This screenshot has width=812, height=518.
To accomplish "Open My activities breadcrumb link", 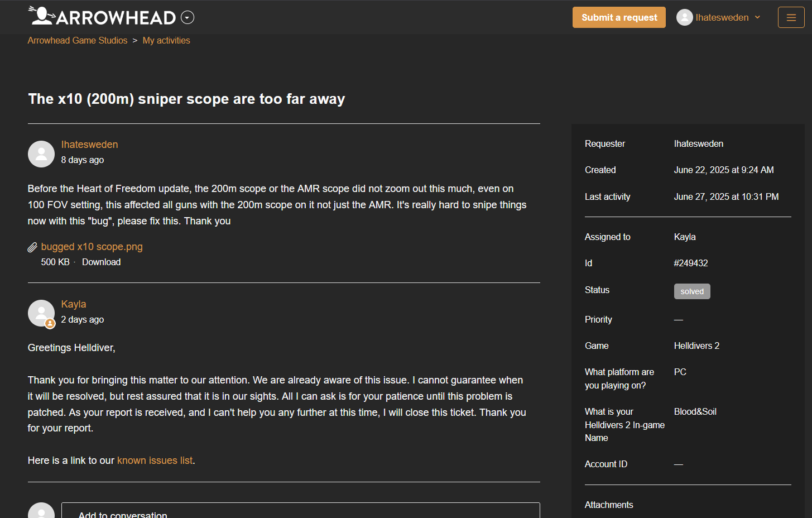I will tap(166, 40).
